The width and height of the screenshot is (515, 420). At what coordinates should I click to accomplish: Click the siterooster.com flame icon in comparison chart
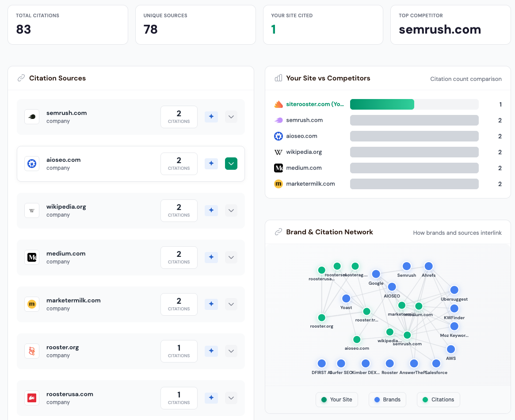(x=278, y=104)
